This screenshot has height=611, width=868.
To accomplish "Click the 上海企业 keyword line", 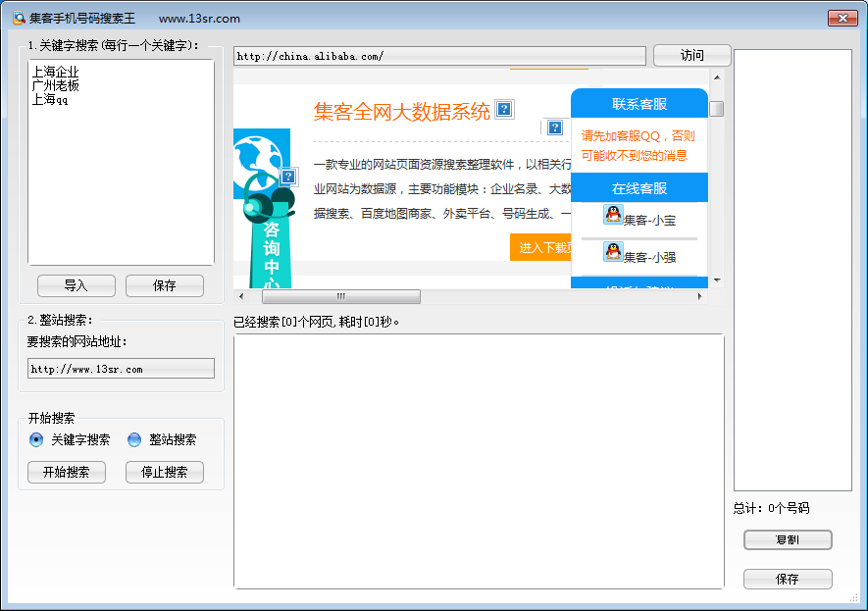I will (55, 72).
